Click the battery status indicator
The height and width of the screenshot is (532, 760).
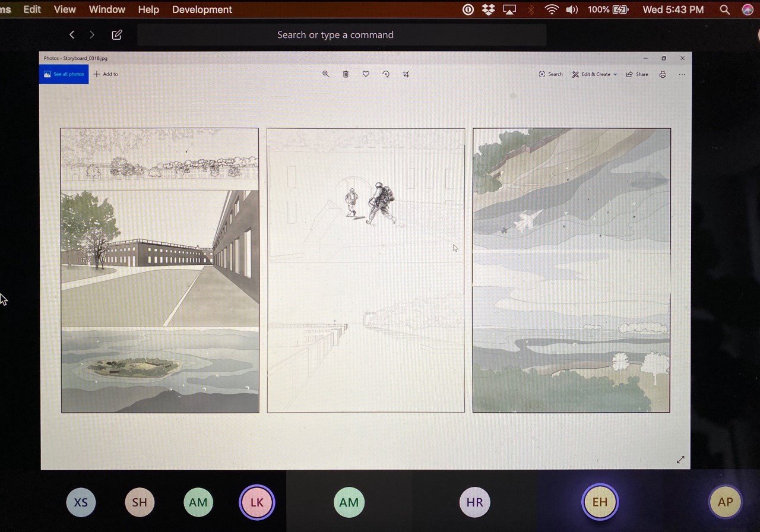pos(608,9)
